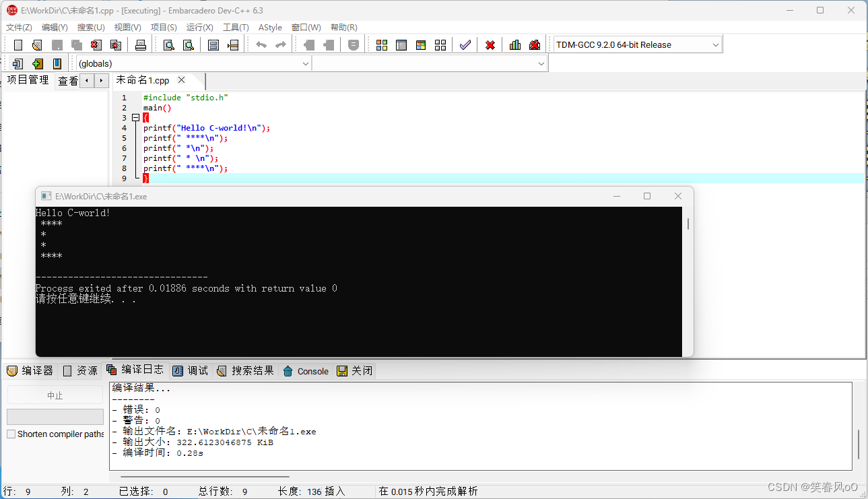Click the compile progress bar

click(x=55, y=417)
